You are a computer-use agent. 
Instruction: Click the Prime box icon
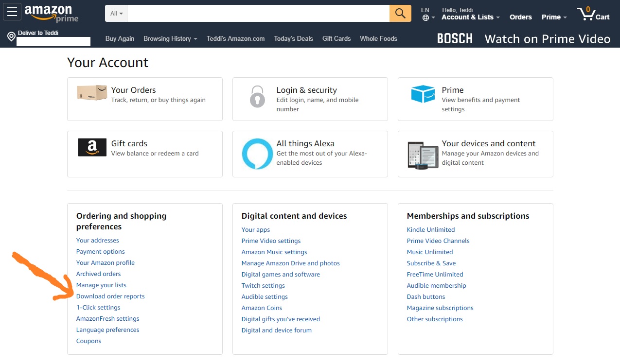pyautogui.click(x=423, y=94)
